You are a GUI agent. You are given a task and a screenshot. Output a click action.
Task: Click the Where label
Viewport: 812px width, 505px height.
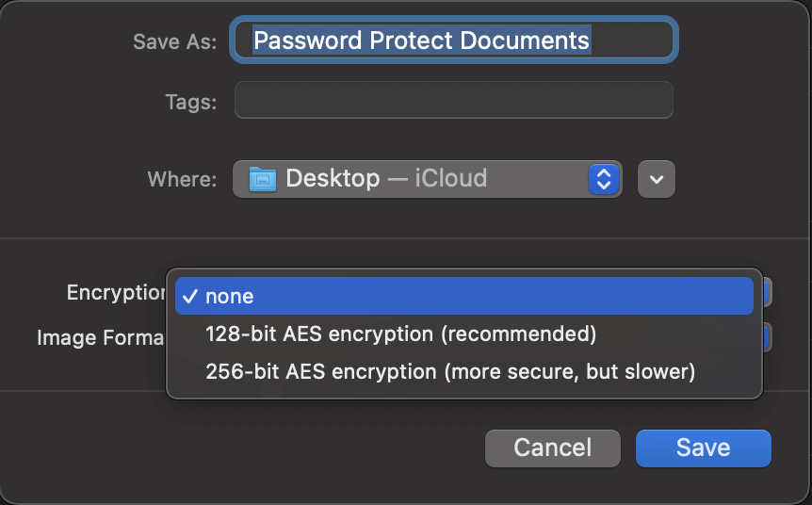(182, 179)
